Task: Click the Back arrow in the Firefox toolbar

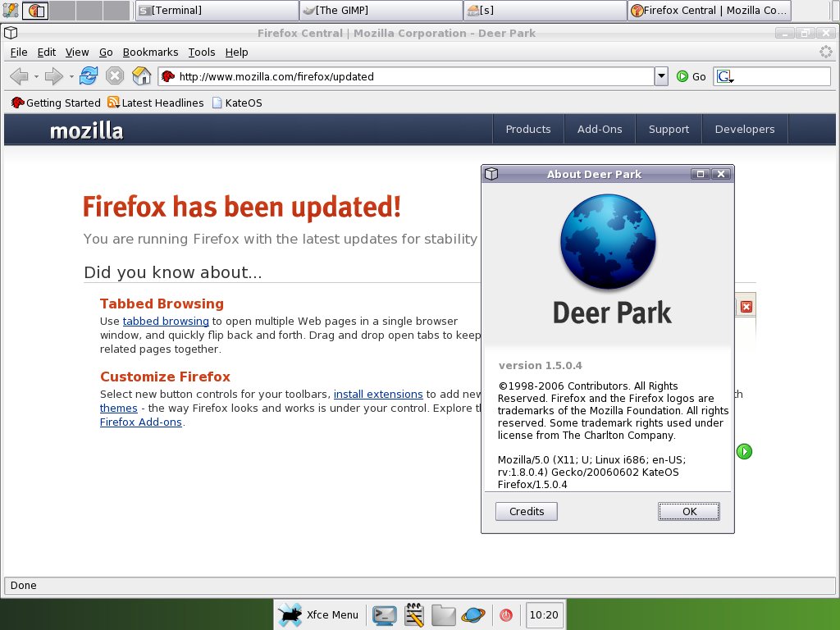Action: pyautogui.click(x=19, y=76)
